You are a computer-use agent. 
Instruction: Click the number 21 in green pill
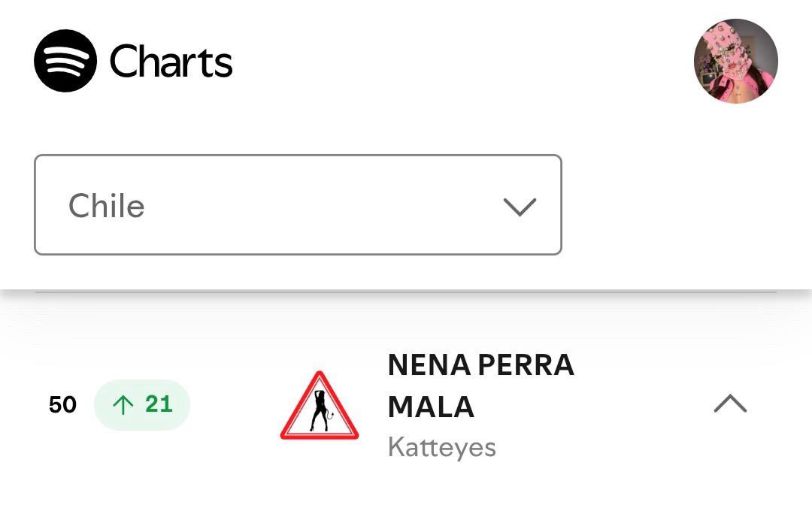pos(159,404)
